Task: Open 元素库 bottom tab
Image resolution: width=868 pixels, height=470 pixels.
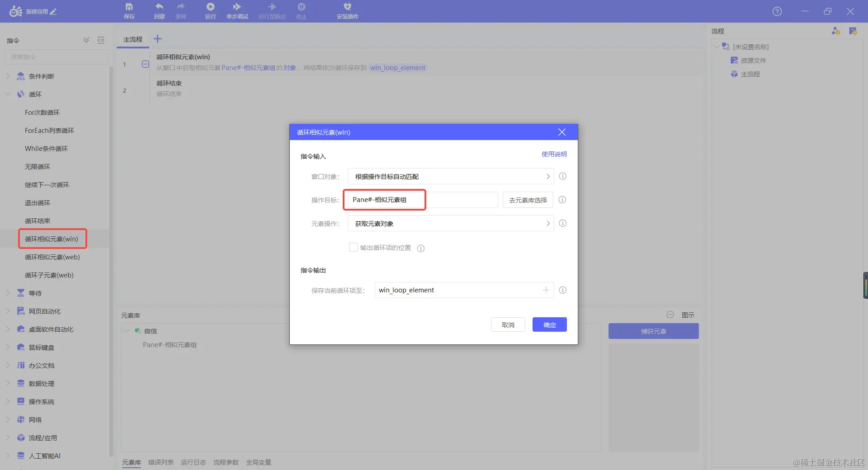Action: tap(132, 462)
